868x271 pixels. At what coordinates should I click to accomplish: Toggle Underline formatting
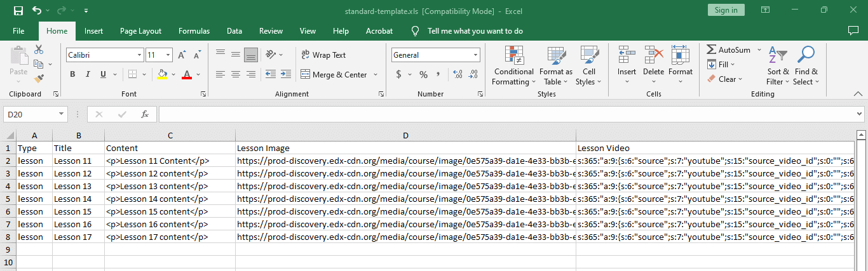[x=103, y=75]
